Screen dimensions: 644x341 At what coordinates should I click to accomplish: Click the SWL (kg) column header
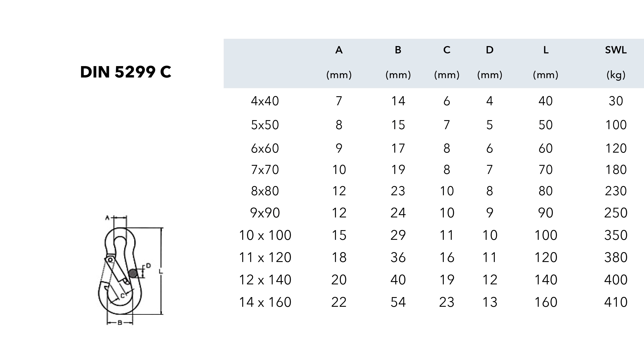[x=616, y=62]
